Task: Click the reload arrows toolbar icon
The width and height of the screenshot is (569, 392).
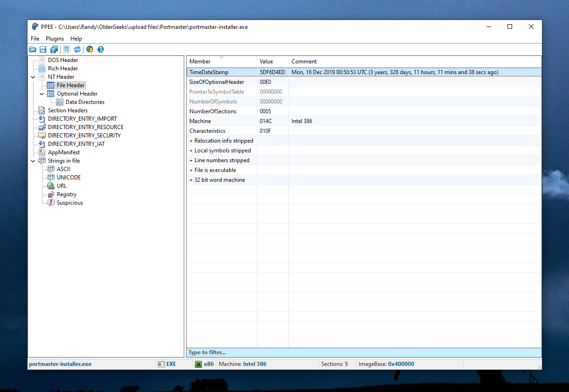Action: pyautogui.click(x=77, y=49)
